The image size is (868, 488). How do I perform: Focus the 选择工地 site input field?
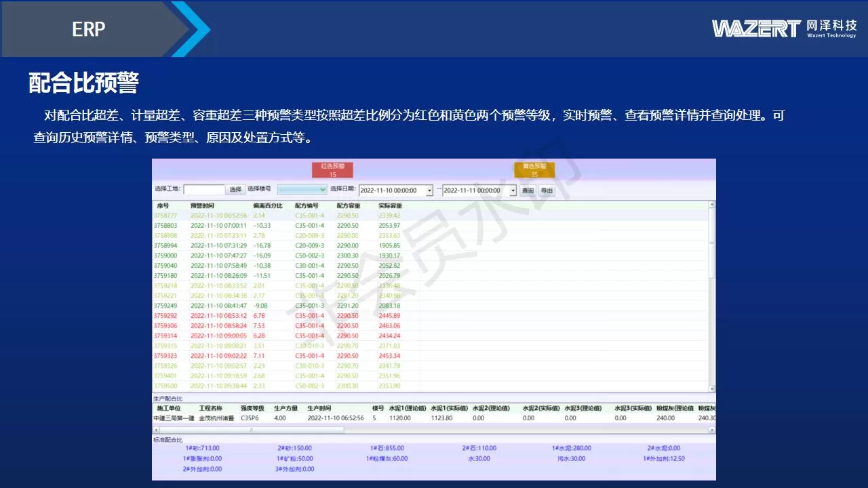click(x=204, y=190)
